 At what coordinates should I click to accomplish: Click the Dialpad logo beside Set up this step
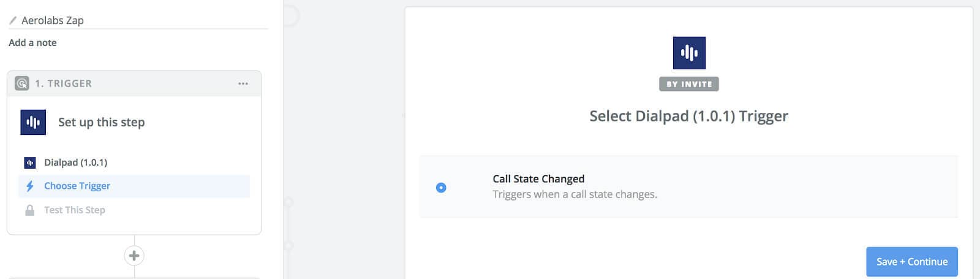point(33,122)
